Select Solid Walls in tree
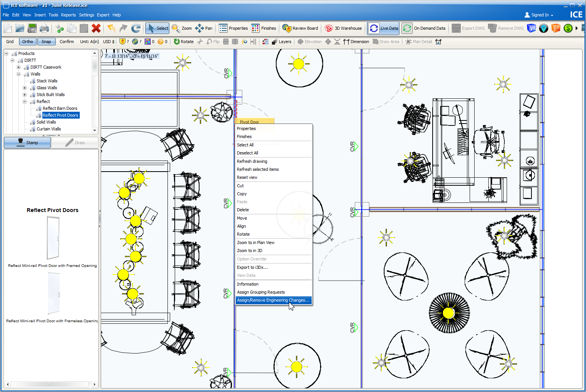The image size is (586, 392). (x=46, y=122)
